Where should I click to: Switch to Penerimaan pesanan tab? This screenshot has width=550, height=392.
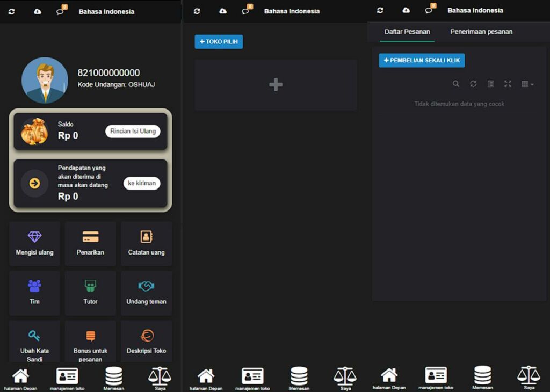click(x=481, y=32)
